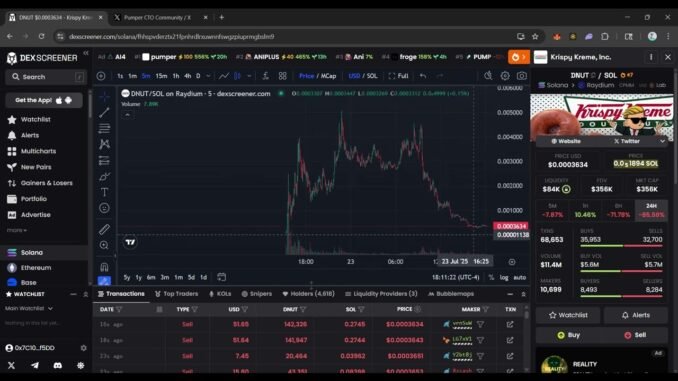Open the TYPE column filter

pyautogui.click(x=195, y=309)
